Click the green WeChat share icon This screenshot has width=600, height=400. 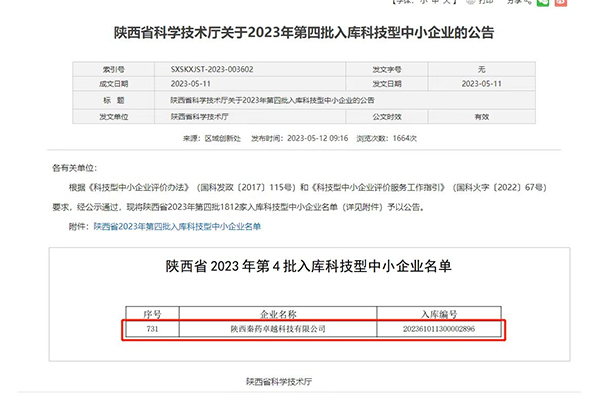(543, 2)
